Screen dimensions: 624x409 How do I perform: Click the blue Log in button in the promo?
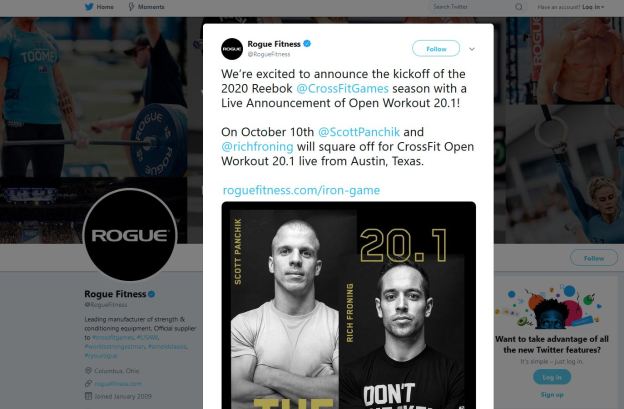(x=552, y=377)
